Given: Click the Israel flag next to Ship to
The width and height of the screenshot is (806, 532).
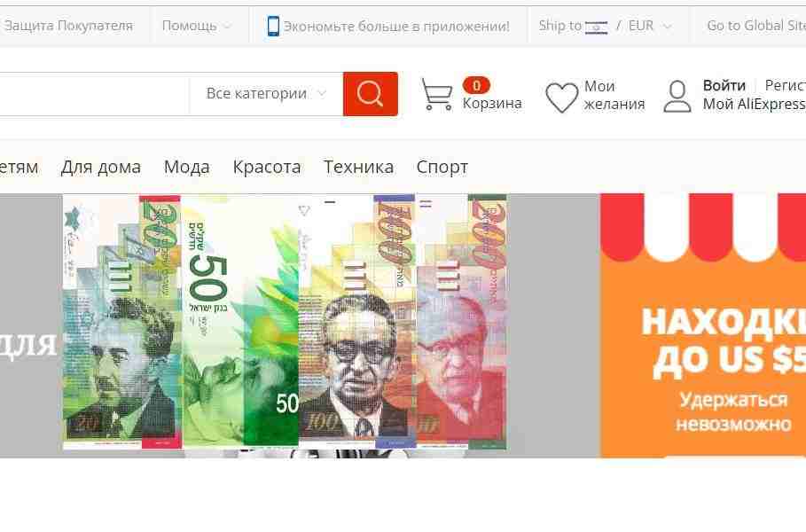Looking at the screenshot, I should tap(596, 27).
